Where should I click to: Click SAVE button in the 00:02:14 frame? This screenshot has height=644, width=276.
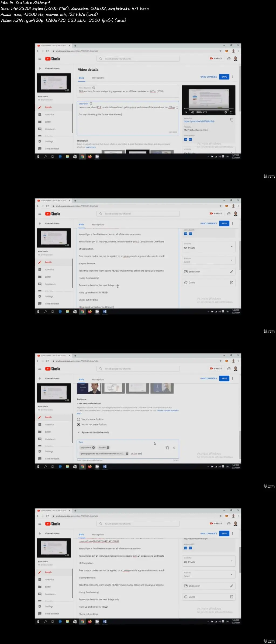[224, 77]
